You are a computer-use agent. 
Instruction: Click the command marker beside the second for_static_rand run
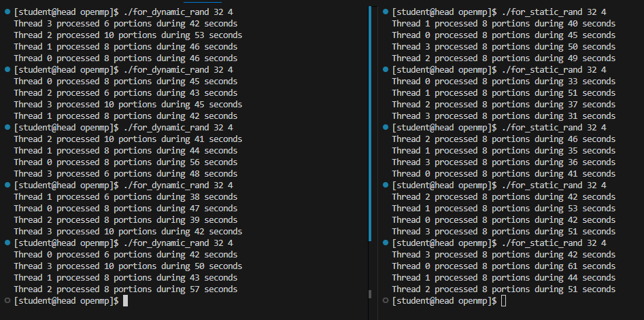386,70
